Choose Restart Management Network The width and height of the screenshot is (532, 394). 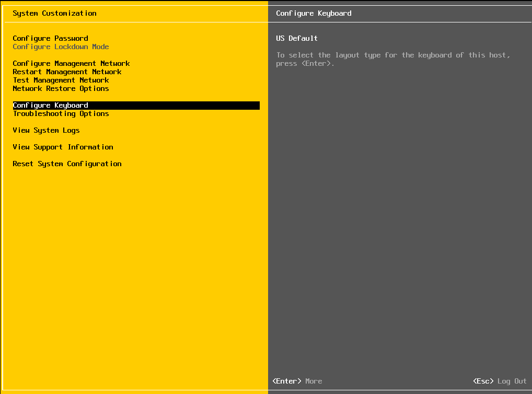(67, 72)
